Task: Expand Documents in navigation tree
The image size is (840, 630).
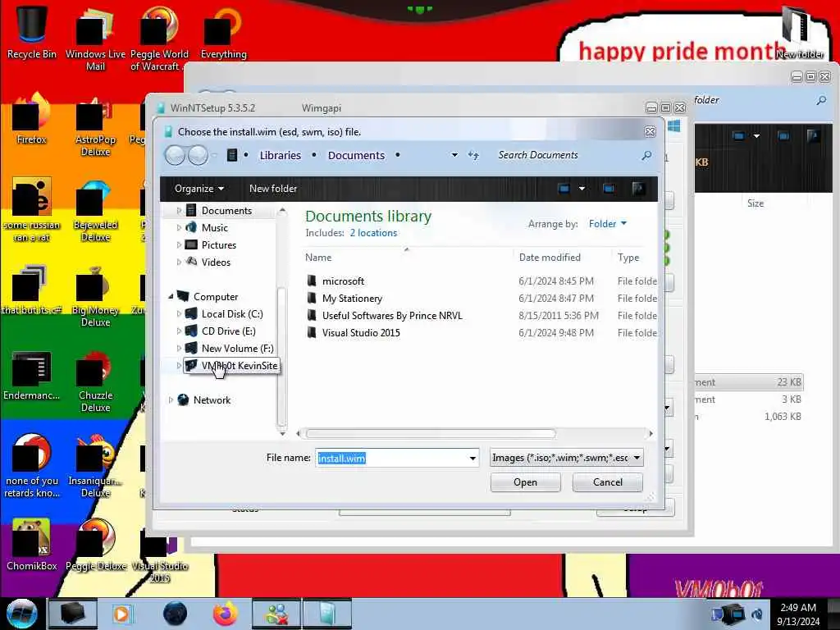Action: pos(179,211)
